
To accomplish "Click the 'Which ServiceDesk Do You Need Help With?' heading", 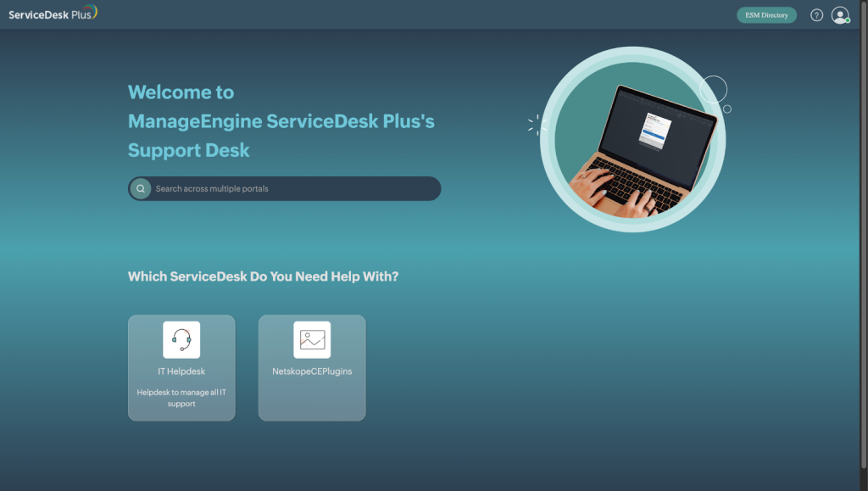I will [263, 276].
